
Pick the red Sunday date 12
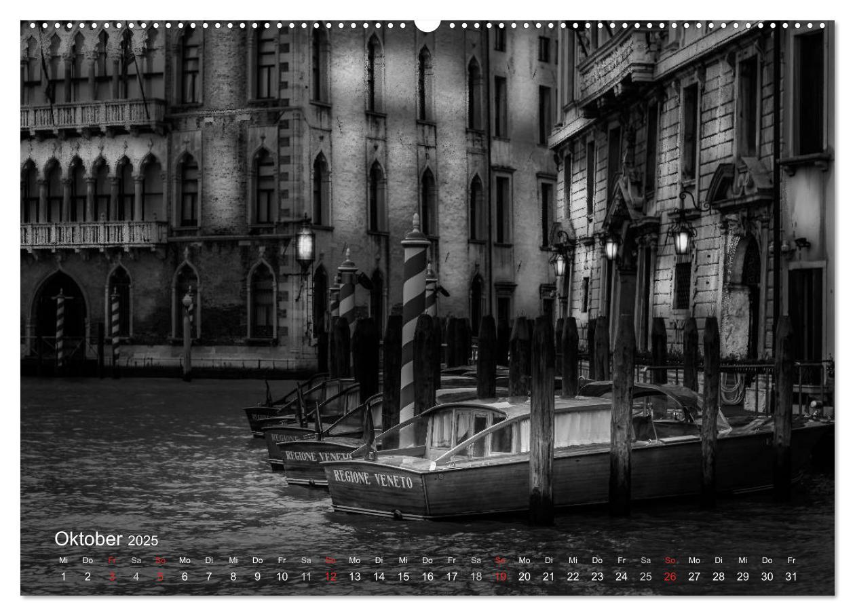[x=330, y=577]
